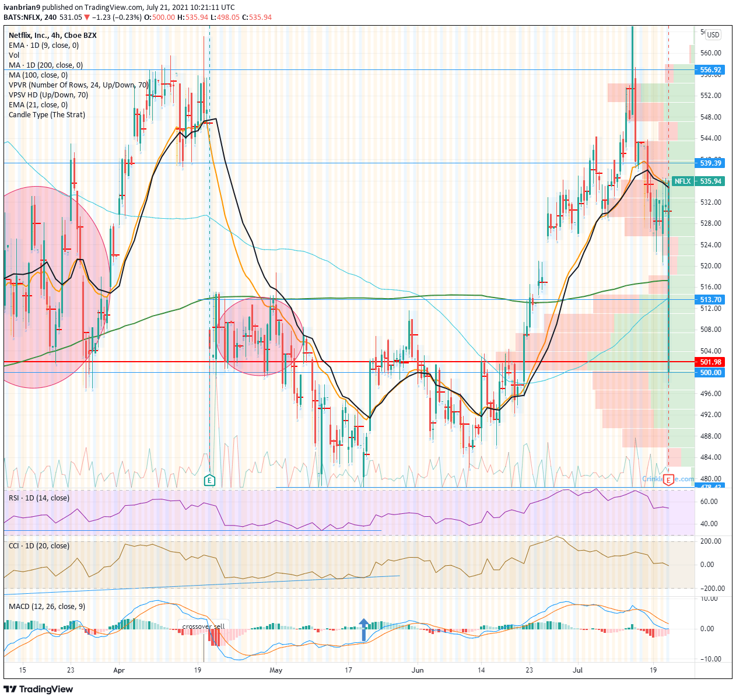Click the RSI · 1D (14, close) label
736x700 pixels.
(38, 498)
